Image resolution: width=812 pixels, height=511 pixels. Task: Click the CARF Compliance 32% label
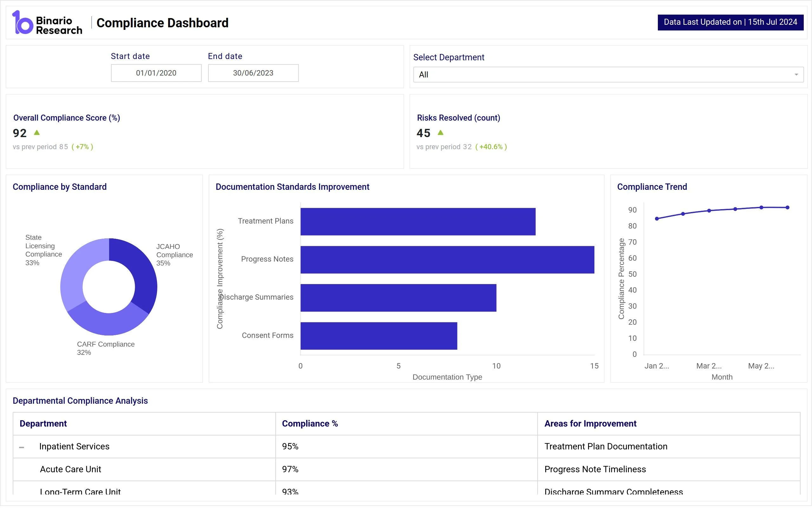(x=106, y=348)
